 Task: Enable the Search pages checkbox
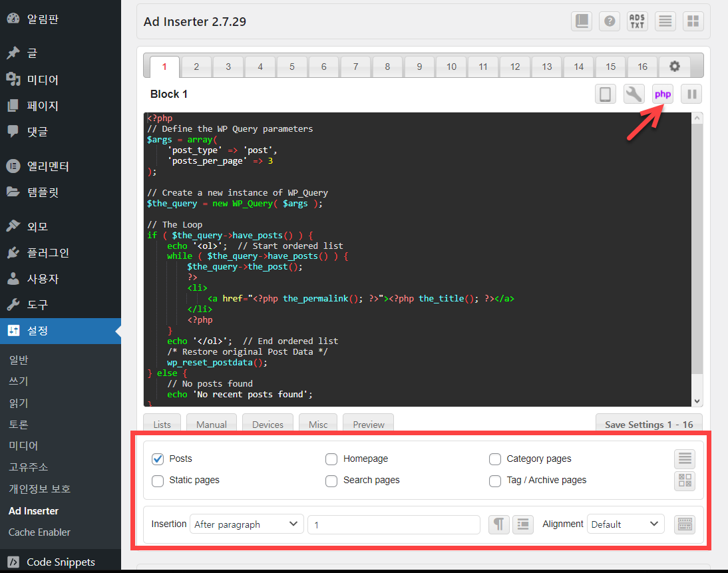pos(331,480)
